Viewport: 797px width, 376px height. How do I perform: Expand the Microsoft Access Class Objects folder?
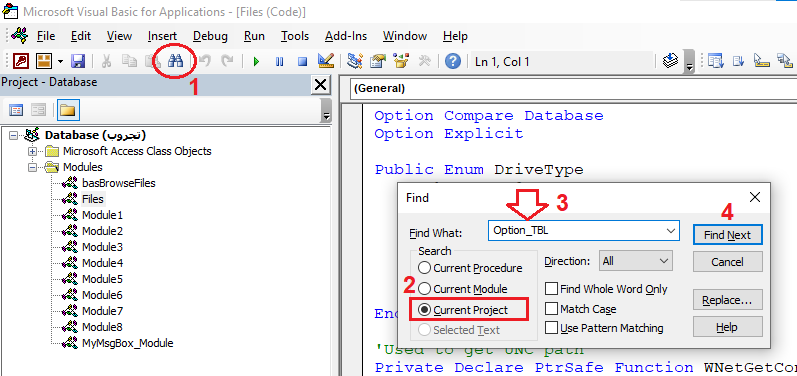[x=33, y=151]
